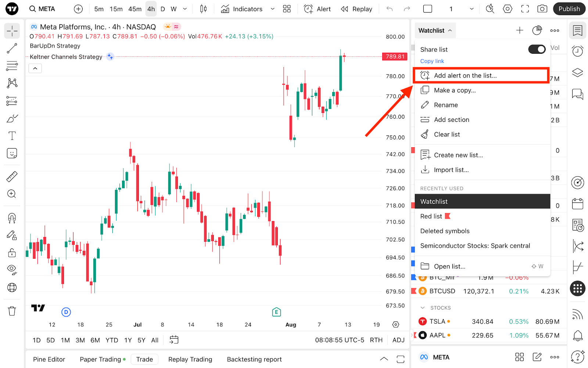Open the object tree globe icon
This screenshot has width=588, height=368.
(x=12, y=287)
